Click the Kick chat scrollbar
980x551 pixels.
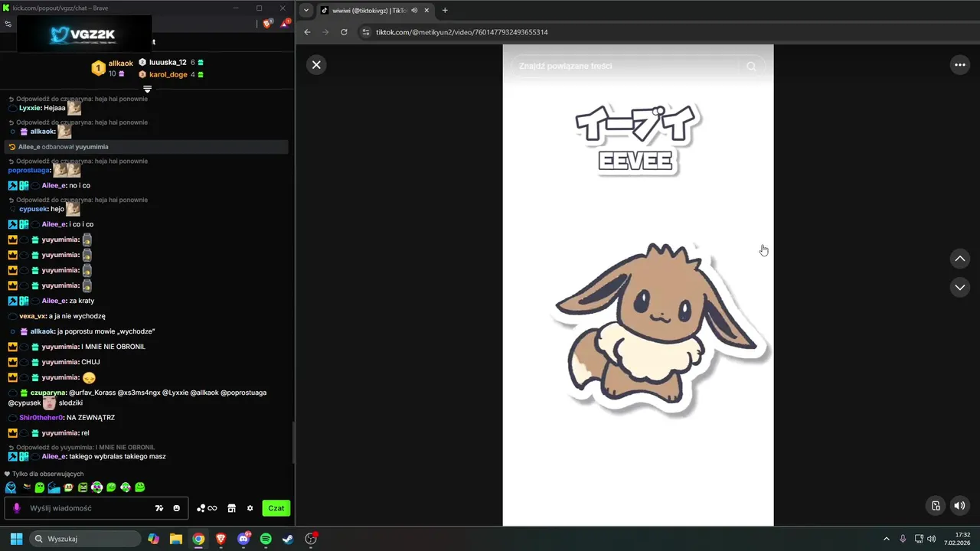coord(293,444)
